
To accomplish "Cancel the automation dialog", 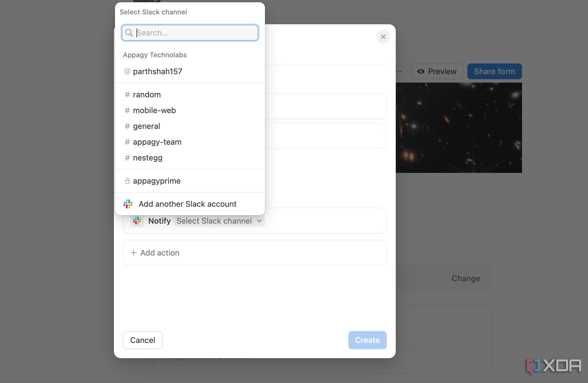I will (143, 340).
